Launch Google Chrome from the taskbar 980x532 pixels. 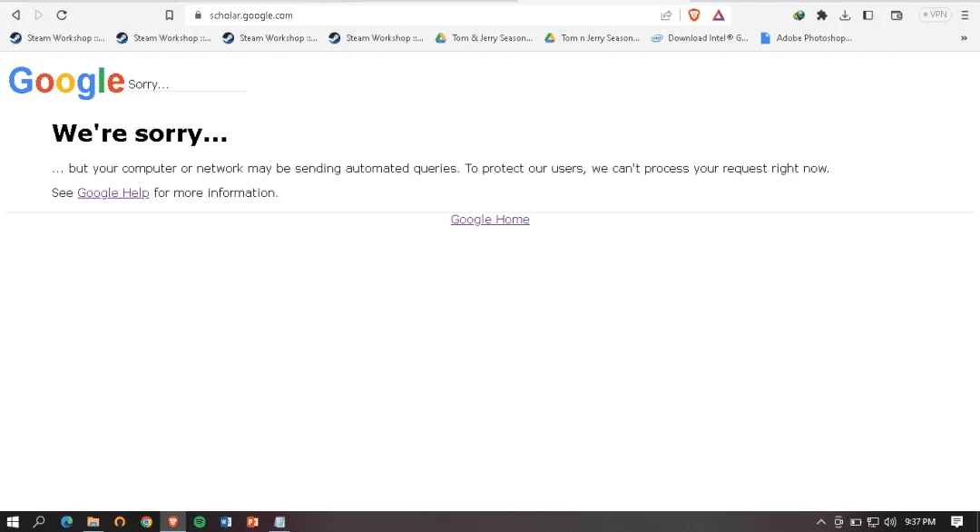coord(146,522)
